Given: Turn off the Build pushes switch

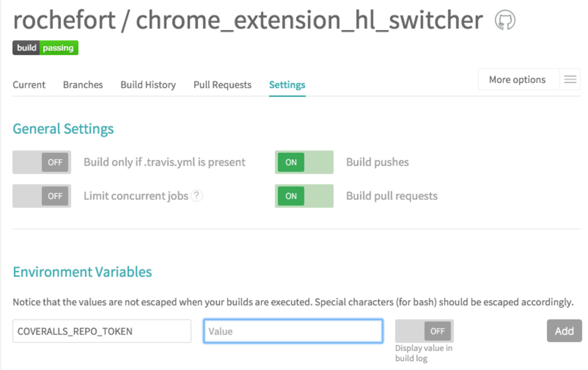Looking at the screenshot, I should 304,162.
